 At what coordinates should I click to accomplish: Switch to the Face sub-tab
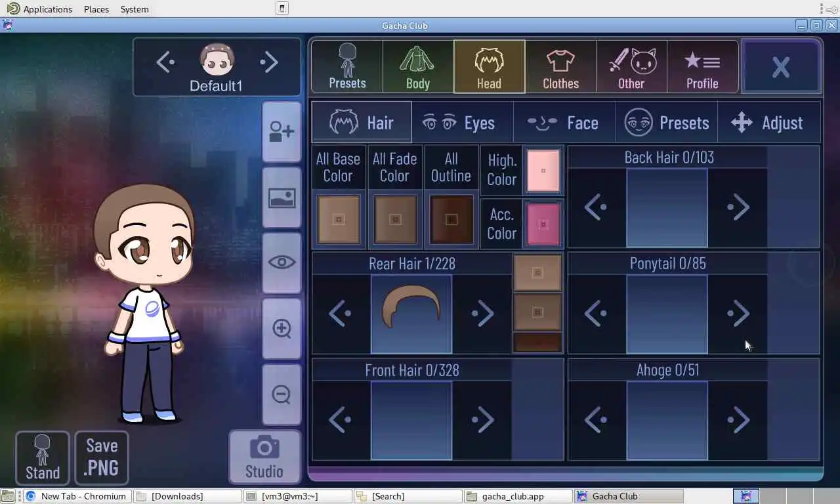(x=564, y=122)
